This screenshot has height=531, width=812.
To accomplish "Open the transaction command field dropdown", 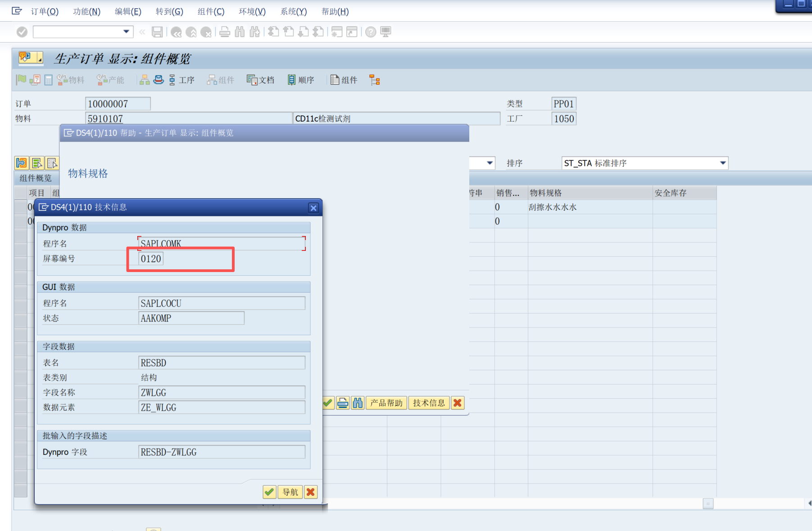I will point(126,32).
